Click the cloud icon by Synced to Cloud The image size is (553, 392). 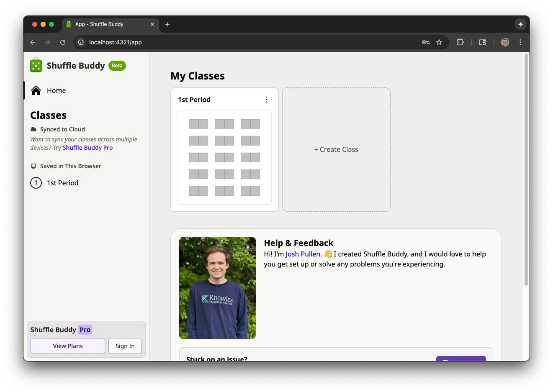[x=33, y=129]
